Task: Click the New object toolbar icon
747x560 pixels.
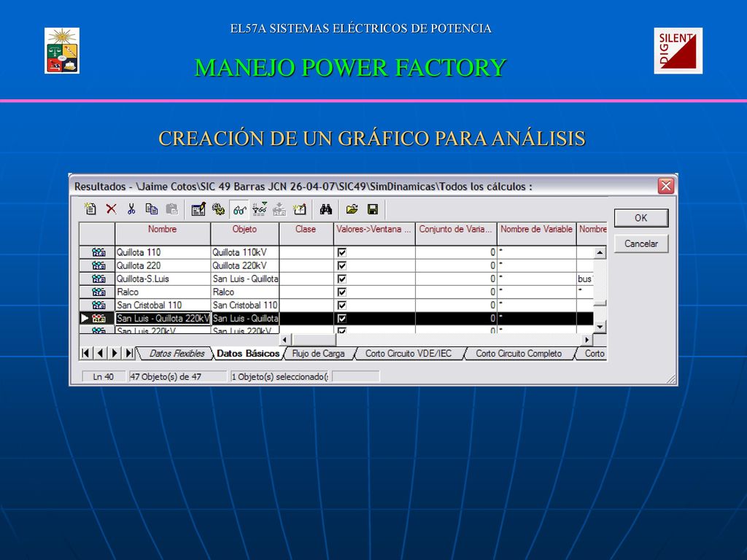Action: (90, 209)
